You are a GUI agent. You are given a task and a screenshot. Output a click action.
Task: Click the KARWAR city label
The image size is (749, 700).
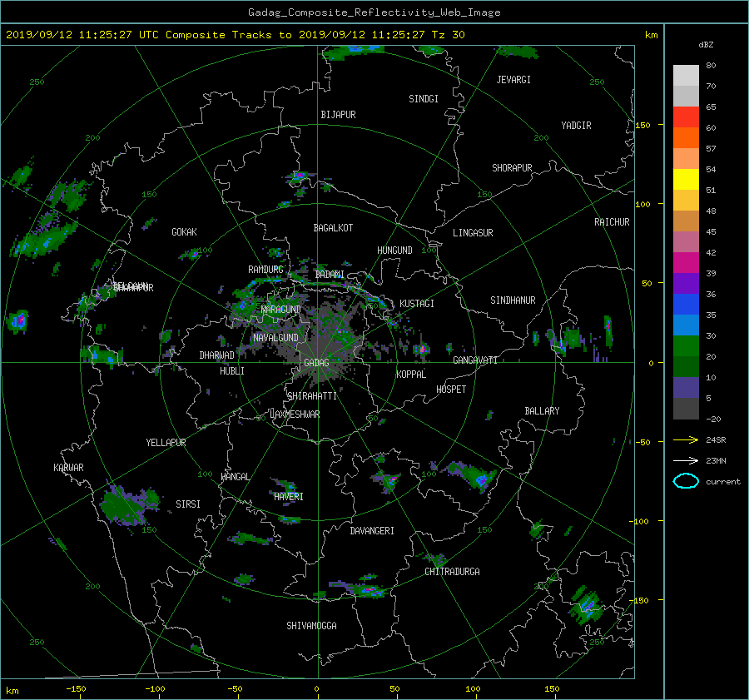68,468
